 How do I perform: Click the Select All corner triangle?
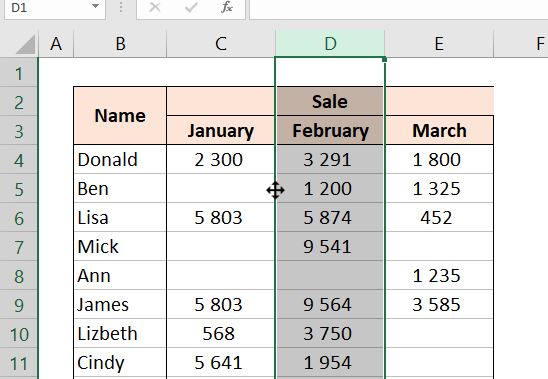point(26,45)
